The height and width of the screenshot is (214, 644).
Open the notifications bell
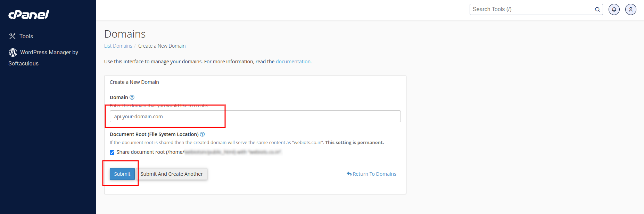(614, 9)
